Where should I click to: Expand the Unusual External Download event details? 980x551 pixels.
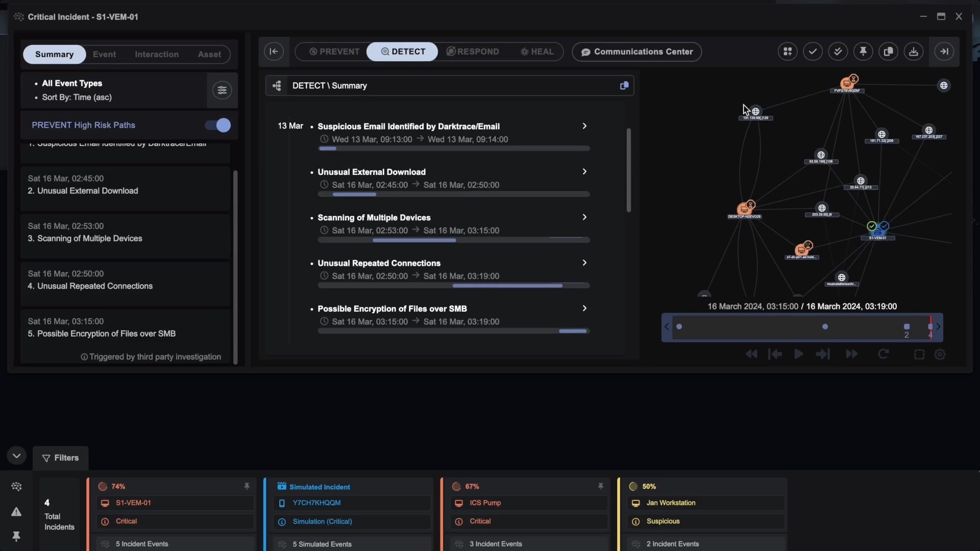(584, 171)
